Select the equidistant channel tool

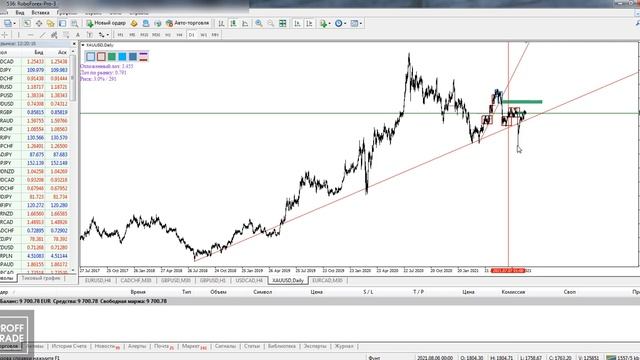(x=54, y=35)
